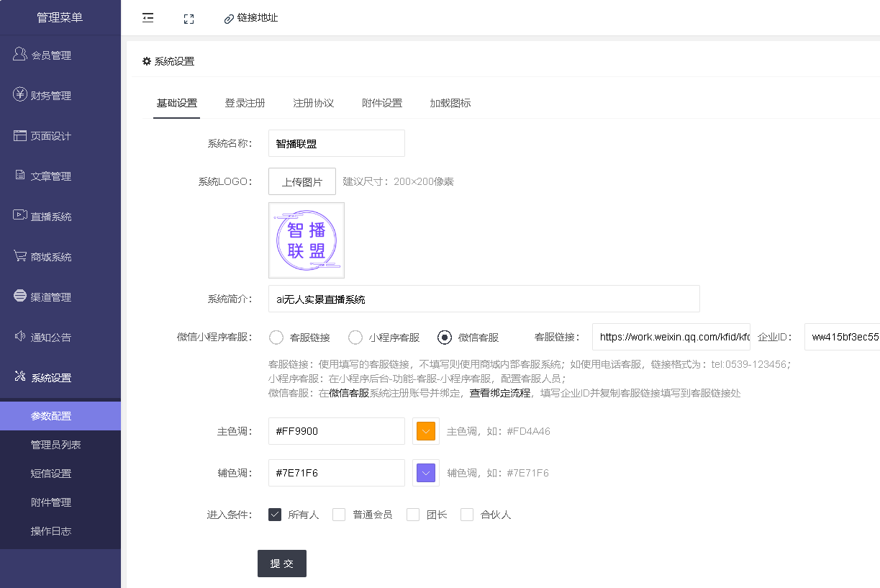Expand the 渠道管理 menu label
880x588 pixels.
point(51,297)
